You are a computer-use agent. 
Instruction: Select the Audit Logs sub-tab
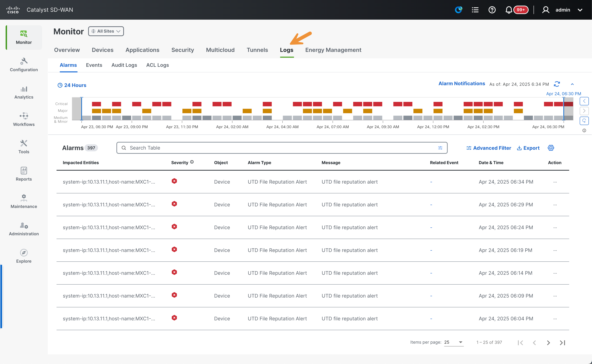(124, 65)
